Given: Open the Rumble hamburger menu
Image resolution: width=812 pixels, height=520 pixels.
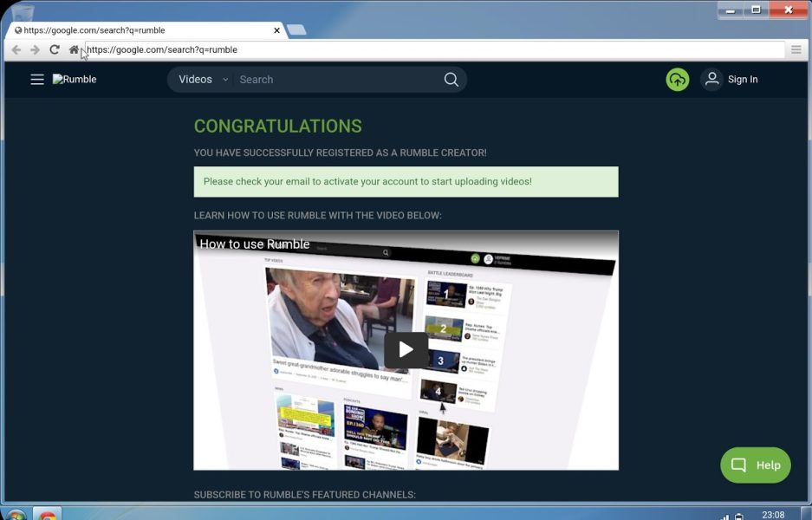Looking at the screenshot, I should coord(36,79).
